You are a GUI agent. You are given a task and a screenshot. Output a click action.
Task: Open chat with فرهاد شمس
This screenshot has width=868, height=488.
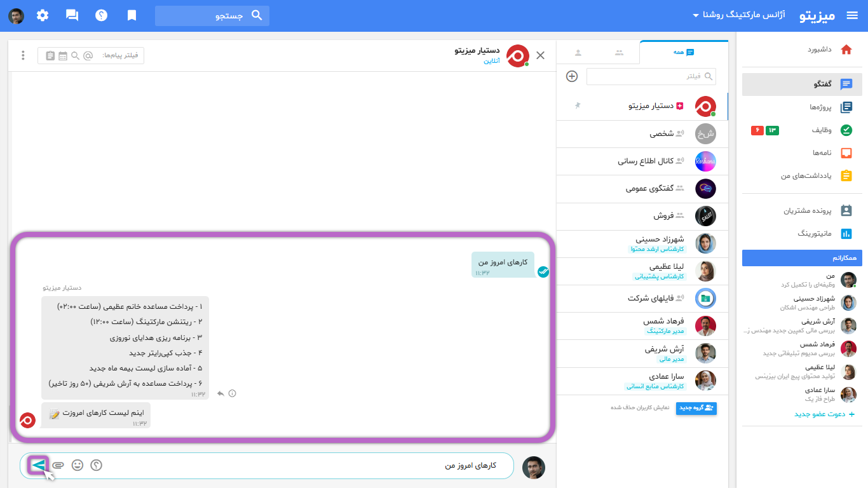coord(642,325)
